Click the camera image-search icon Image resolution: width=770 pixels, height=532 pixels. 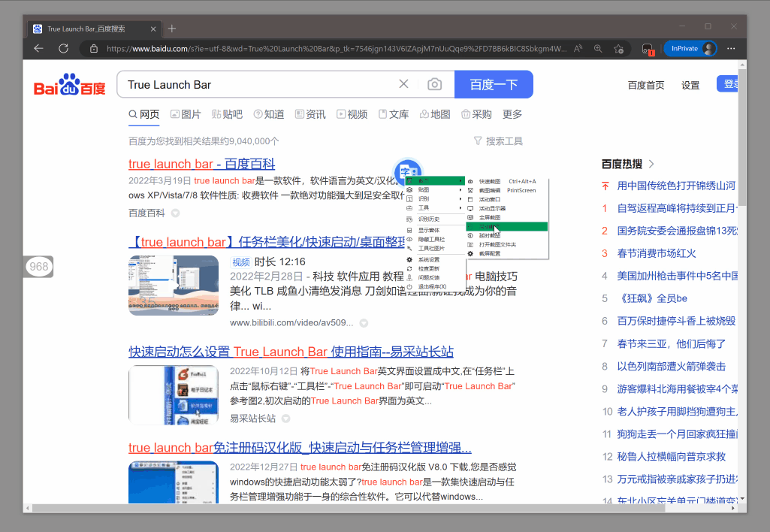point(434,84)
